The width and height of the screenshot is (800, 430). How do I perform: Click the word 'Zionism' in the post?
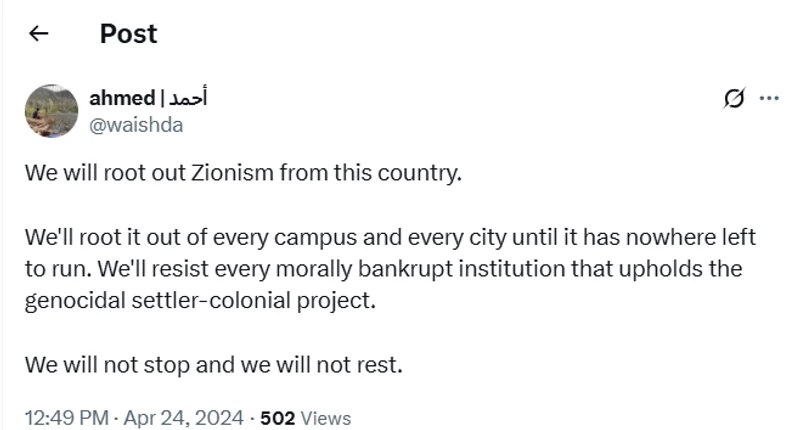215,171
